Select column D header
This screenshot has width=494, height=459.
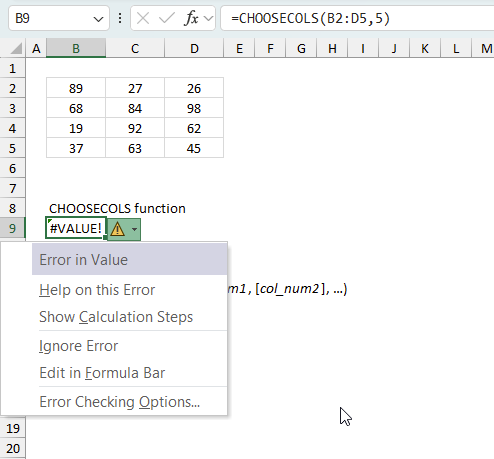tap(194, 49)
